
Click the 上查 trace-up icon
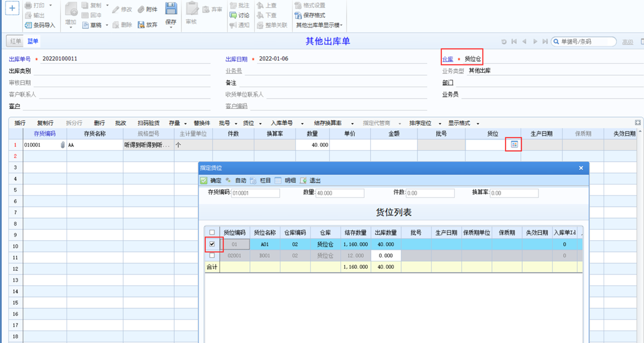point(260,6)
